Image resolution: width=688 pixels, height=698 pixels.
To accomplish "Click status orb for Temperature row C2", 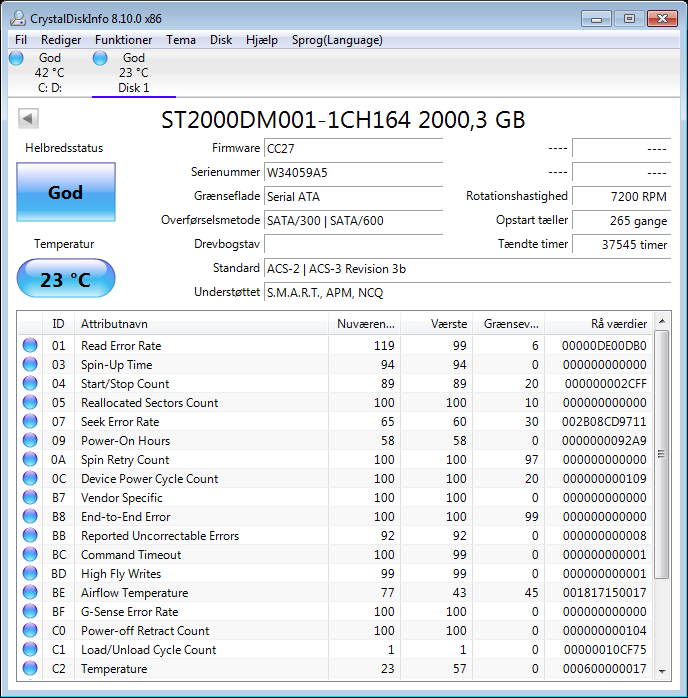I will point(30,668).
